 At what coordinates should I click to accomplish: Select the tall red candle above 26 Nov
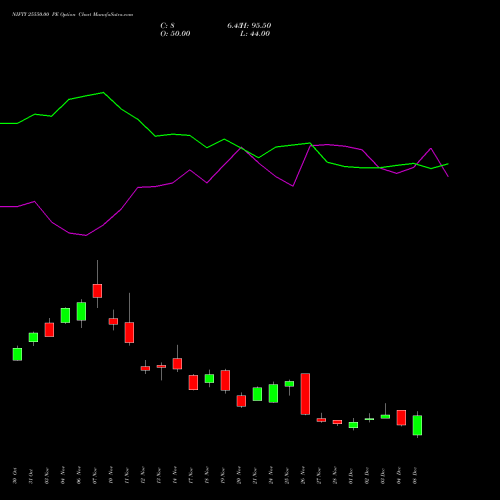(305, 394)
